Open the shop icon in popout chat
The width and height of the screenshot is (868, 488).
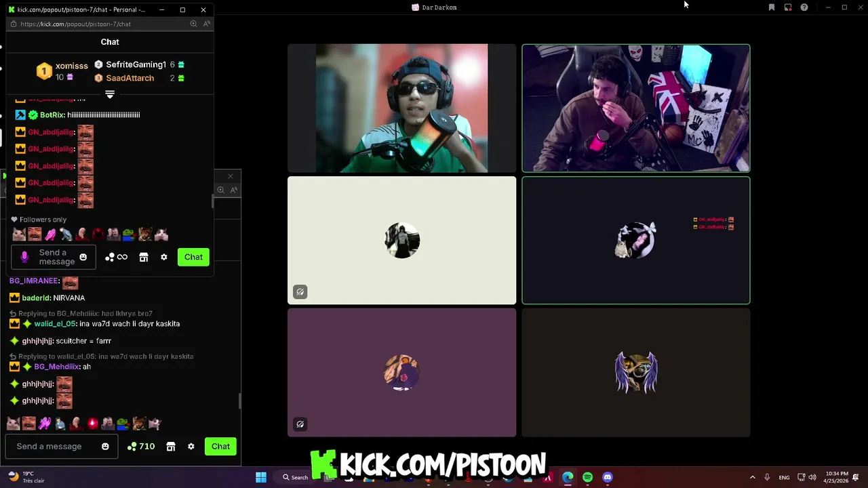coord(144,257)
